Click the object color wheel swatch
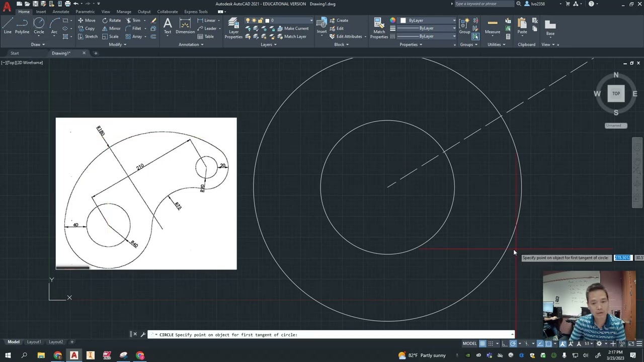 (x=392, y=21)
